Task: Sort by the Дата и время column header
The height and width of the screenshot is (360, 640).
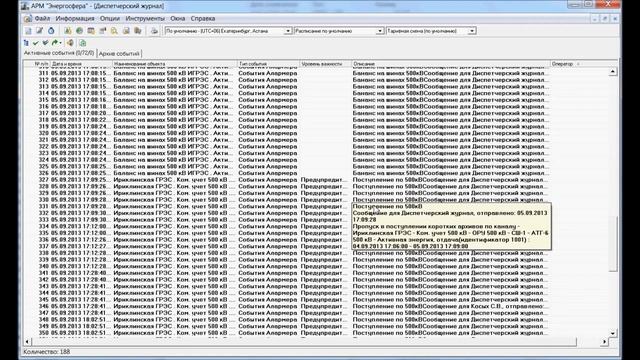Action: tap(81, 64)
